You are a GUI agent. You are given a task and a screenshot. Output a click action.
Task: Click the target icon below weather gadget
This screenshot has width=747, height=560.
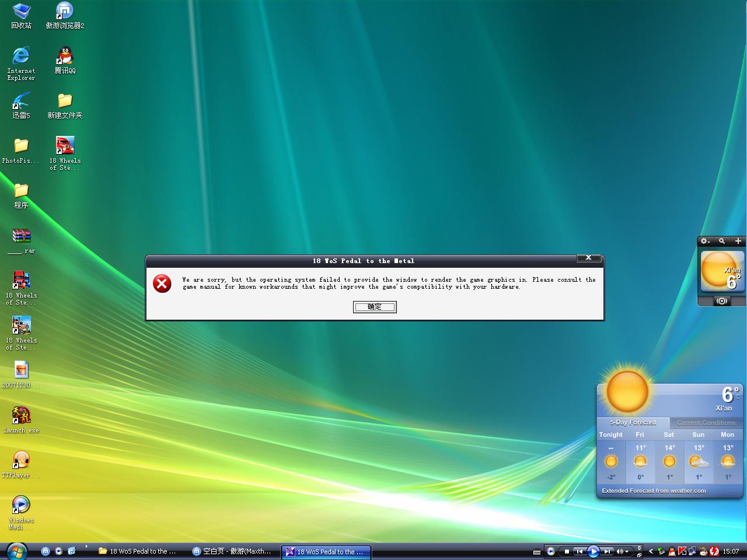click(722, 301)
